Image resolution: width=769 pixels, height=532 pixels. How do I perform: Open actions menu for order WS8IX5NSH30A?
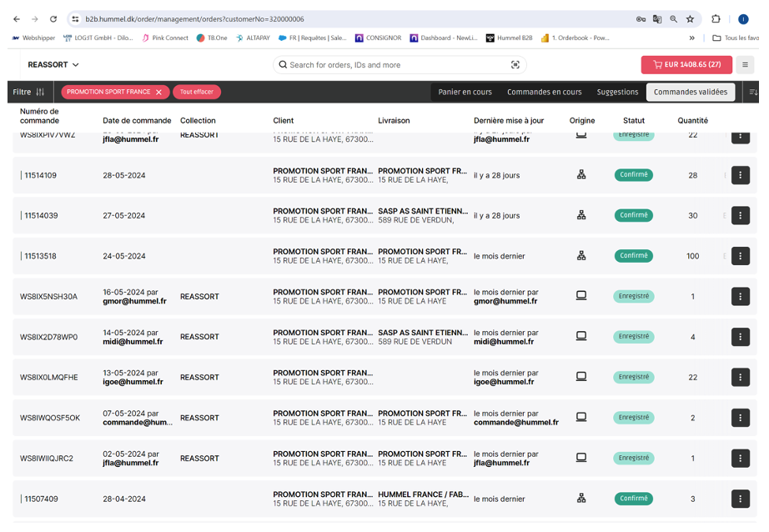[741, 296]
